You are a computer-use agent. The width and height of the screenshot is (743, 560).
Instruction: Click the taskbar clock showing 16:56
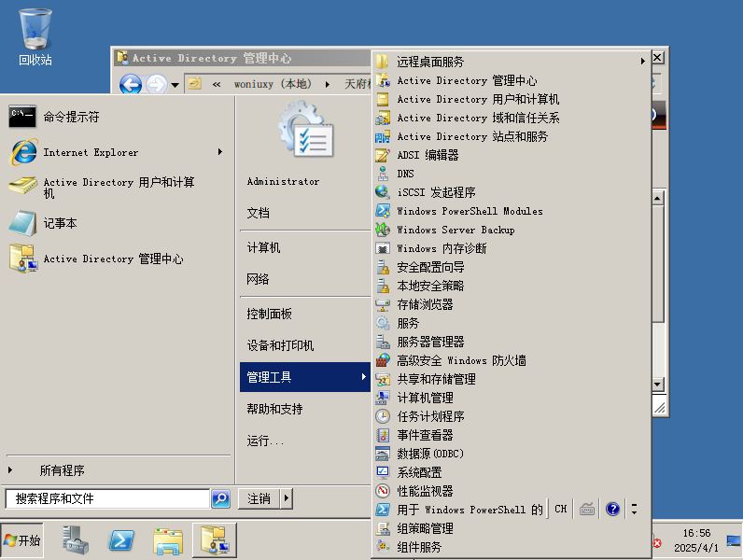(696, 540)
